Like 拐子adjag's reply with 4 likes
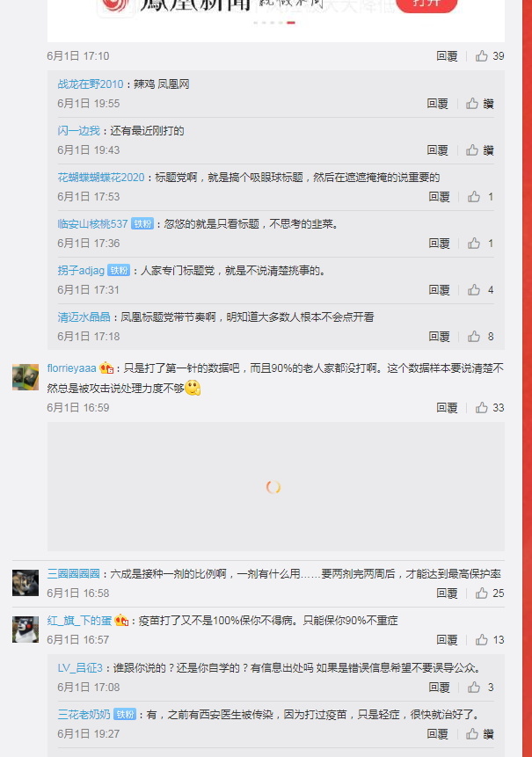Image resolution: width=532 pixels, height=757 pixels. 481,290
